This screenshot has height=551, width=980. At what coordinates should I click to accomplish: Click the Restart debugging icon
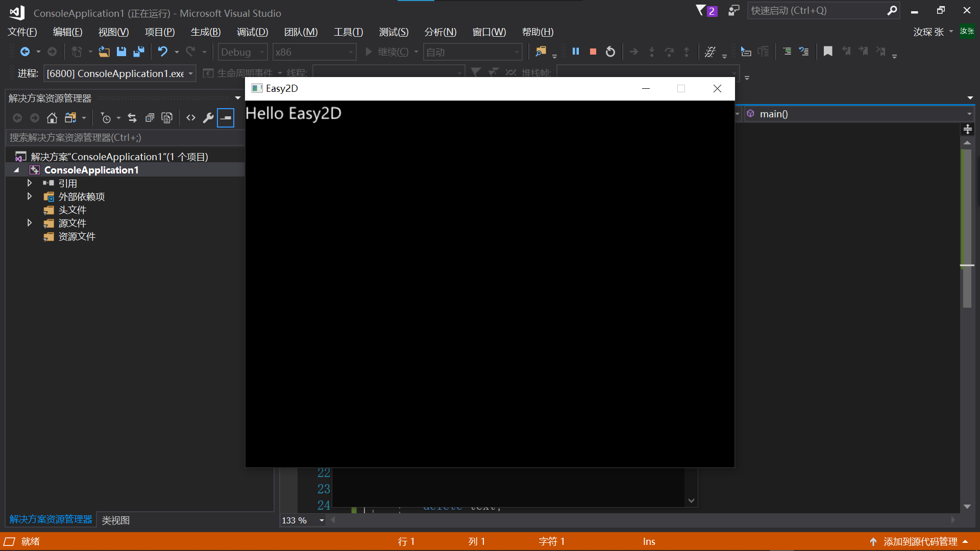pyautogui.click(x=610, y=52)
